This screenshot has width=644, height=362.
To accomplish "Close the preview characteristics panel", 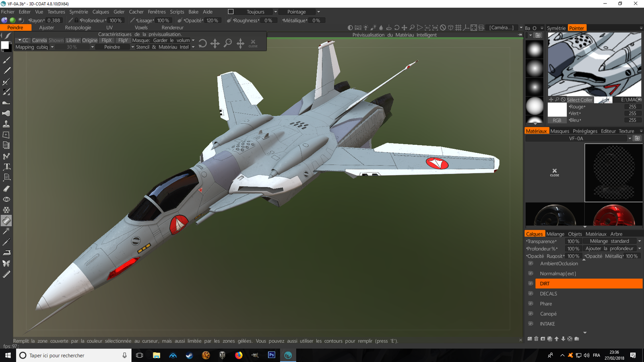I will (x=253, y=43).
